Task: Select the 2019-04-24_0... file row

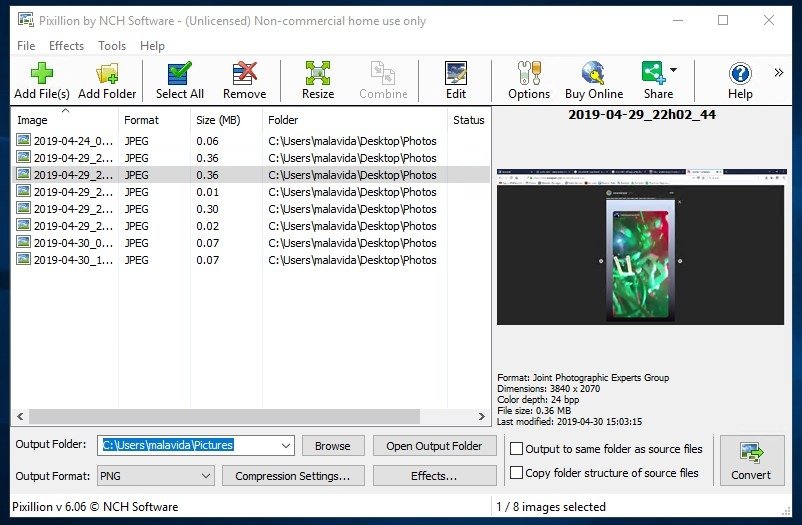Action: coord(251,141)
